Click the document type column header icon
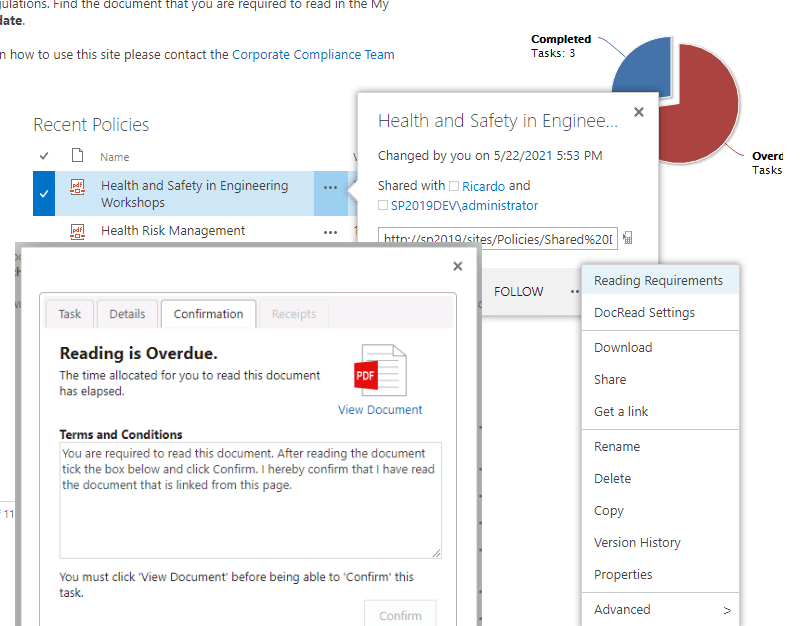 pos(77,156)
